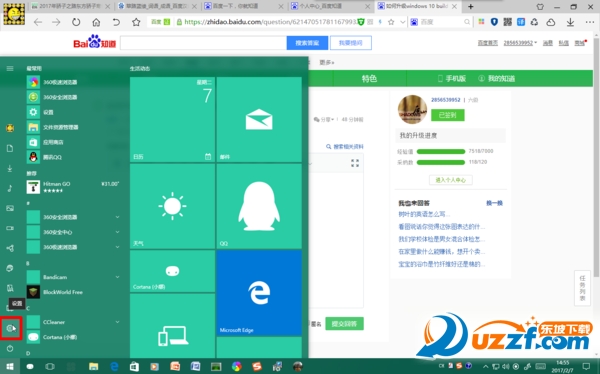
Task: Go back to previous page
Action: (x=38, y=22)
